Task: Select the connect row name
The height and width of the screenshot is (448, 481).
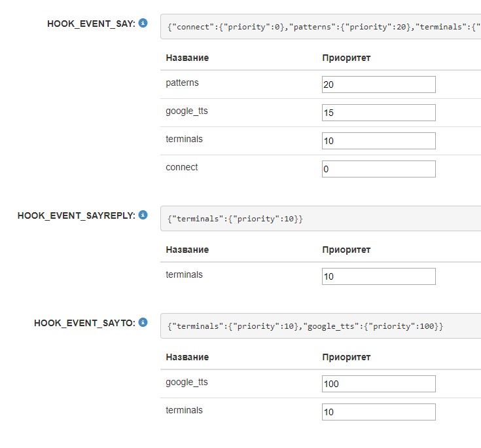Action: [x=182, y=167]
